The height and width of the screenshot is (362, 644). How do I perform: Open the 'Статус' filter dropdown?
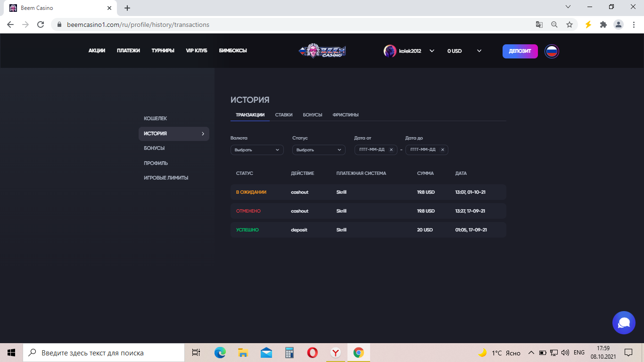pyautogui.click(x=319, y=150)
